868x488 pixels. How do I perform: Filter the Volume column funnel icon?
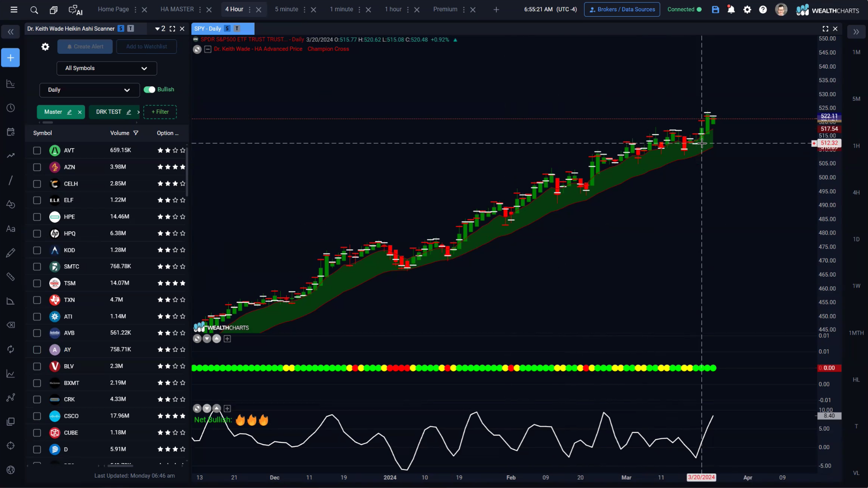pos(136,133)
